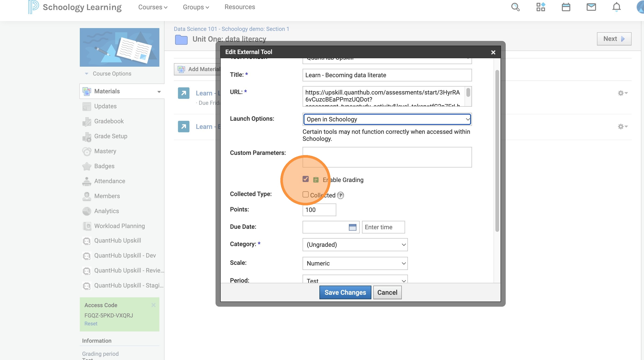Open the Resources menu item
The image size is (644, 360).
pos(239,7)
